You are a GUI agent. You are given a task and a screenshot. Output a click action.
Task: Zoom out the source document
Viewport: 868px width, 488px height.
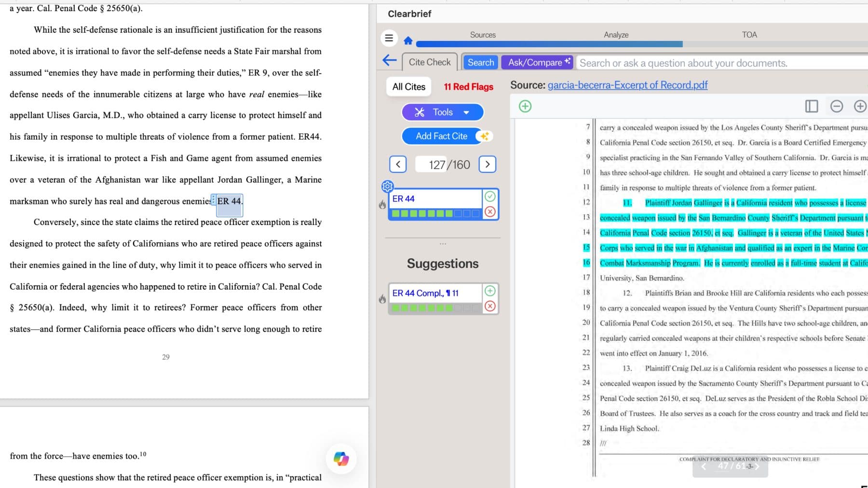coord(837,106)
